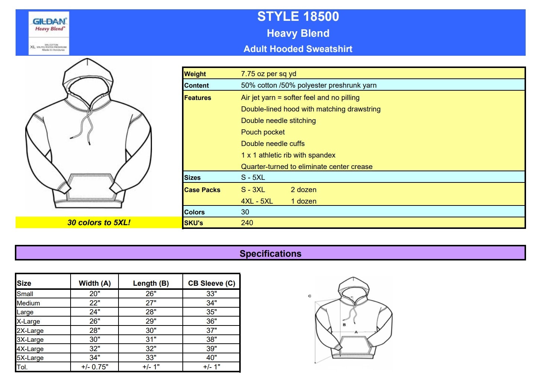Image resolution: width=542 pixels, height=392 pixels.
Task: Click the "Colors" row label
Action: click(x=194, y=212)
